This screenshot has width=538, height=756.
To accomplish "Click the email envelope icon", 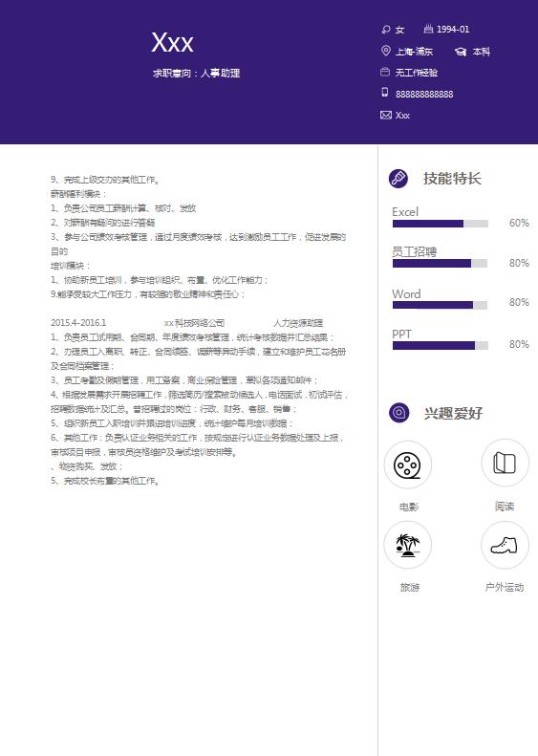I will point(386,115).
